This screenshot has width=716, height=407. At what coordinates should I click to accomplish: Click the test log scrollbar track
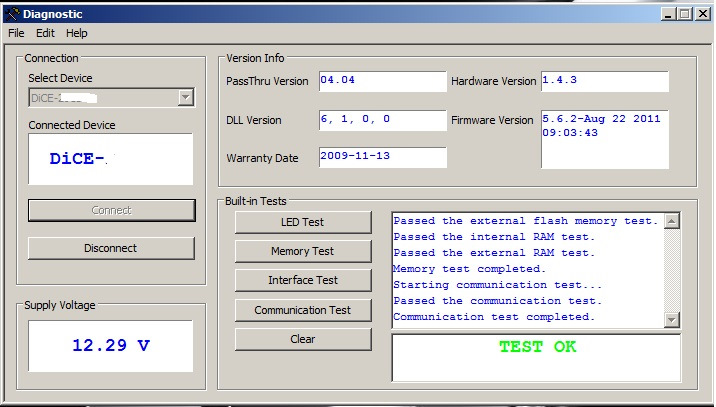[671, 270]
